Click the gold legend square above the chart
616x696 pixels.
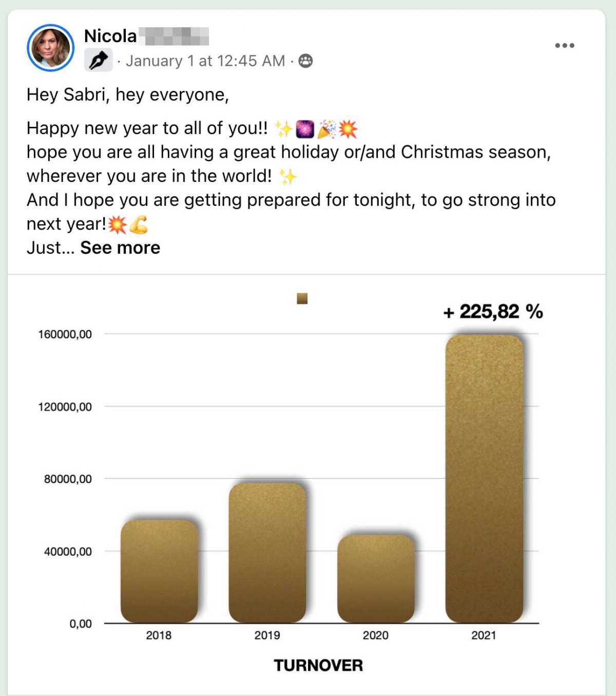302,298
